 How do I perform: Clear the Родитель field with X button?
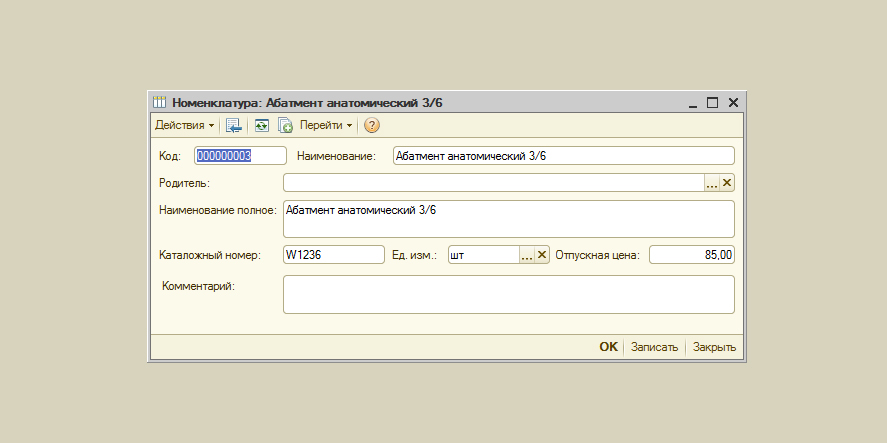(727, 183)
